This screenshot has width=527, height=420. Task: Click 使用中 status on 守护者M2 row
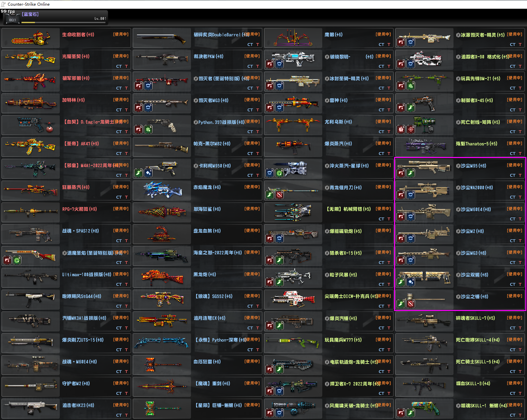pyautogui.click(x=121, y=383)
